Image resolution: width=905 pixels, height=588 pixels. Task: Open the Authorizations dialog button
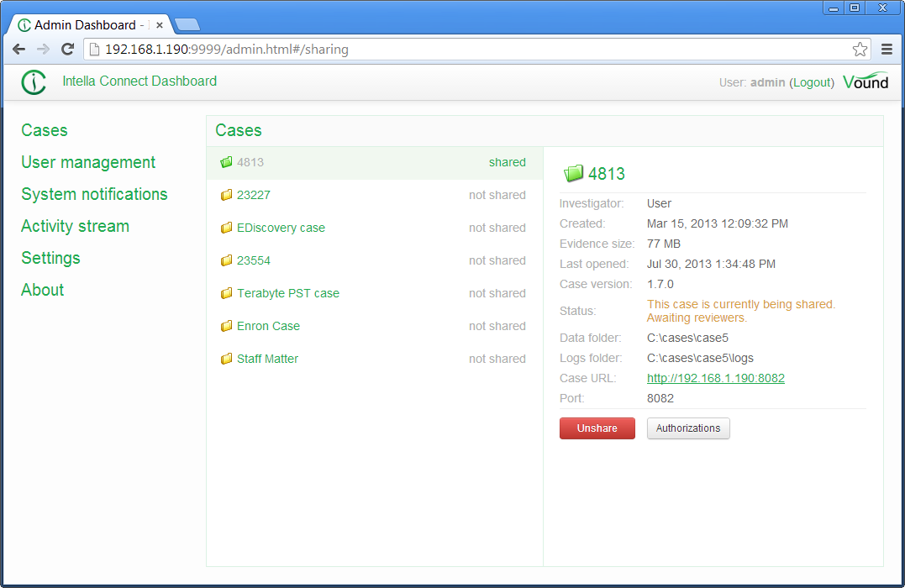[x=688, y=428]
